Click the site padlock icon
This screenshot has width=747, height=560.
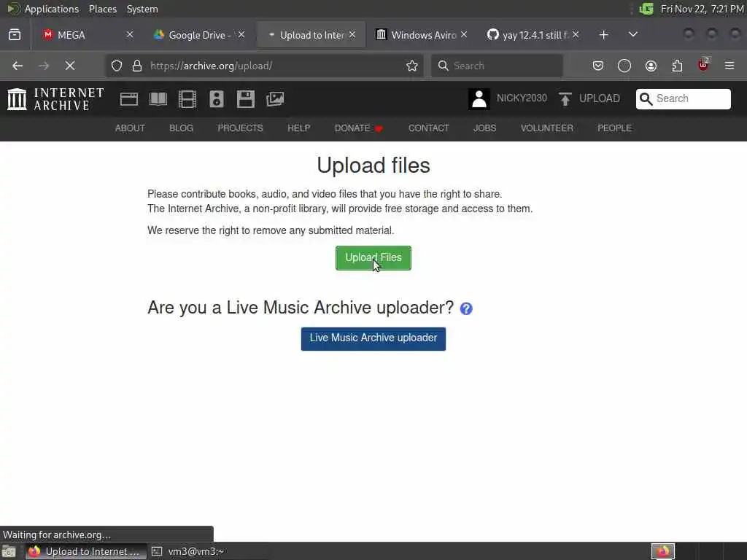pos(137,66)
